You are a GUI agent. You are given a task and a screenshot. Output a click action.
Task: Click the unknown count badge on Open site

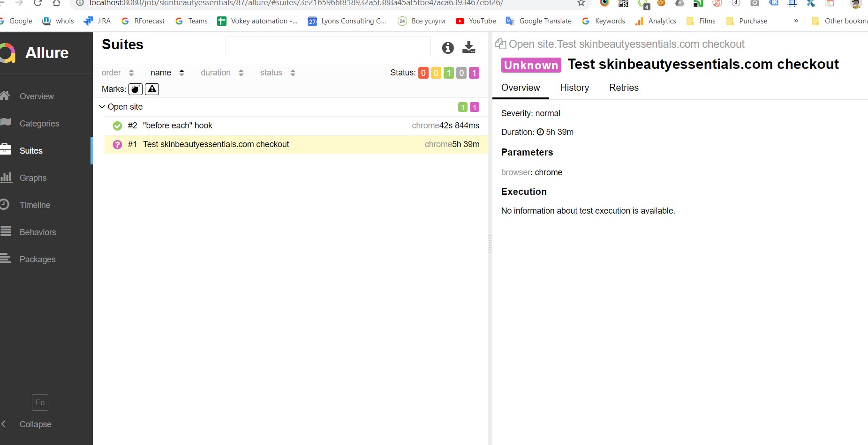pyautogui.click(x=475, y=107)
